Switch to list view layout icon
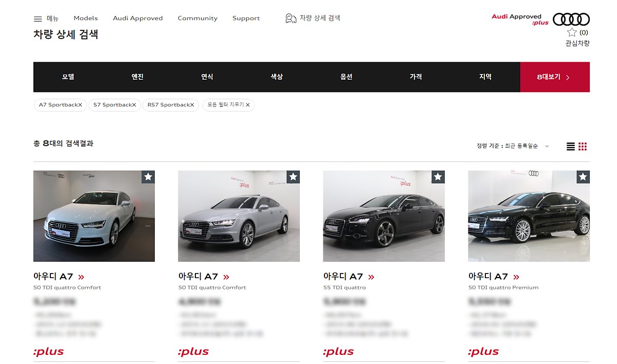The height and width of the screenshot is (364, 617). [x=571, y=147]
